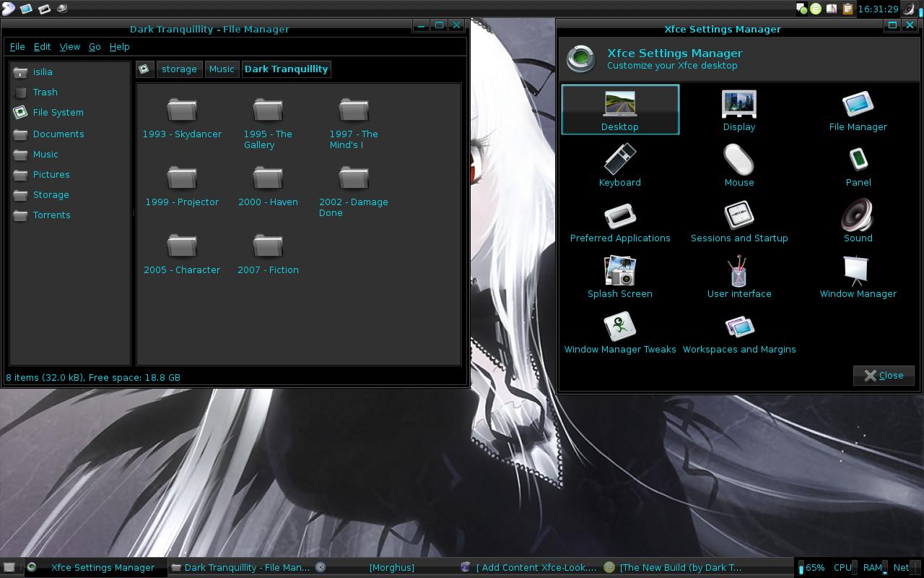
Task: Select the 2005 - Character folder
Action: [x=182, y=254]
